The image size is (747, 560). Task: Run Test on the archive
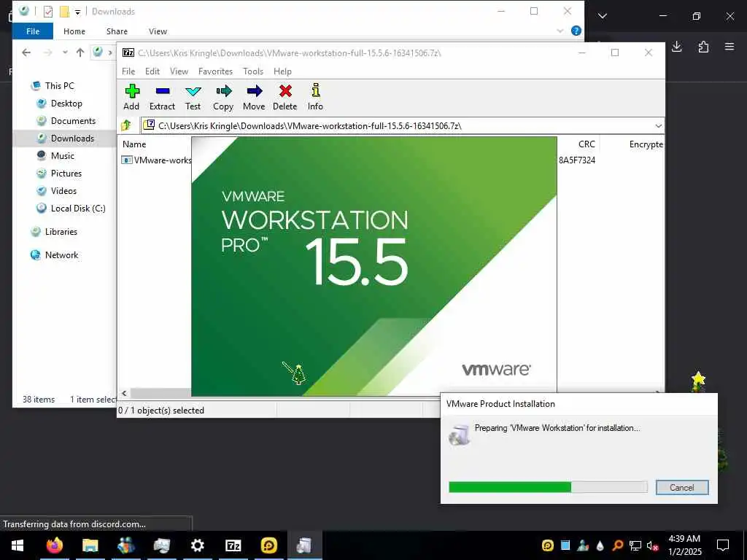193,97
